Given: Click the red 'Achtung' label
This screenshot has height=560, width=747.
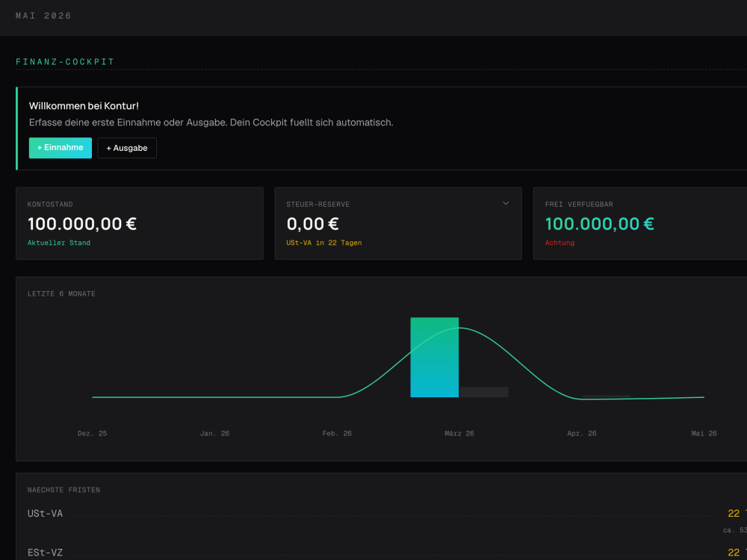Looking at the screenshot, I should click(x=560, y=243).
